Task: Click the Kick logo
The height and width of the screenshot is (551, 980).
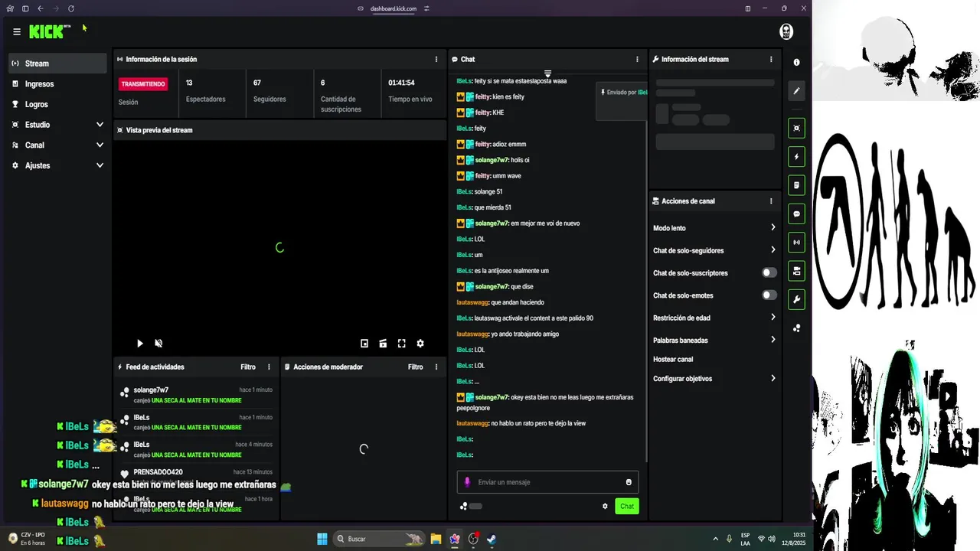Action: (x=48, y=31)
